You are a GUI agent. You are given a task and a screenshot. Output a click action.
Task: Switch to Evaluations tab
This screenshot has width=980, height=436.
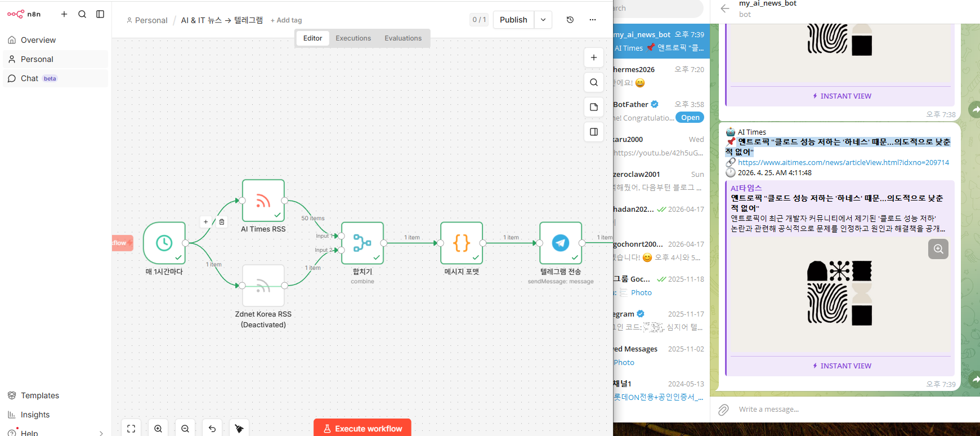click(x=403, y=38)
